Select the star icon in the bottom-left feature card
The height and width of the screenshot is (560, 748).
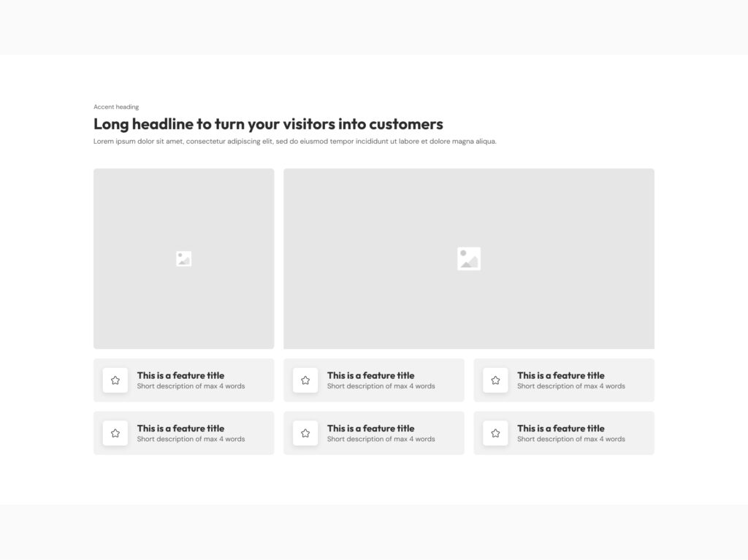coord(115,433)
